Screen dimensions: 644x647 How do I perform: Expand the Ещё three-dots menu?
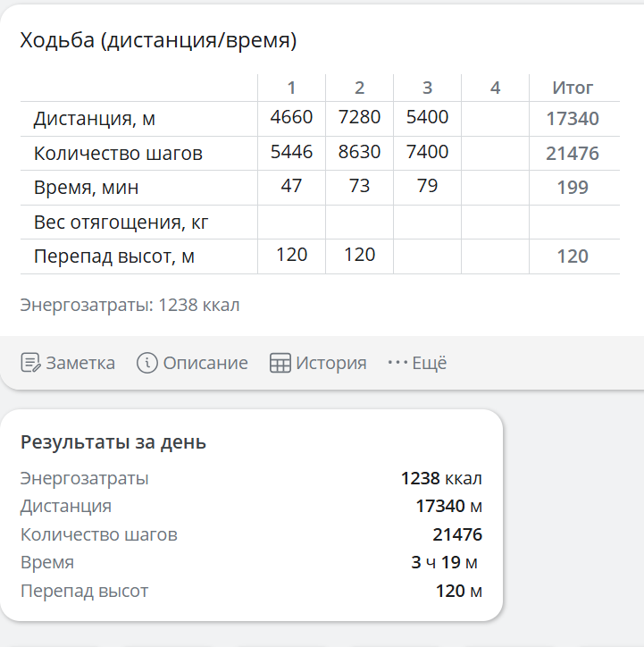pos(397,363)
